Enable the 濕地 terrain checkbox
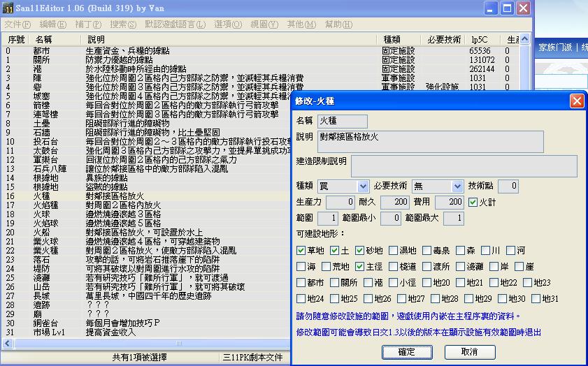The height and width of the screenshot is (366, 588). 393,251
